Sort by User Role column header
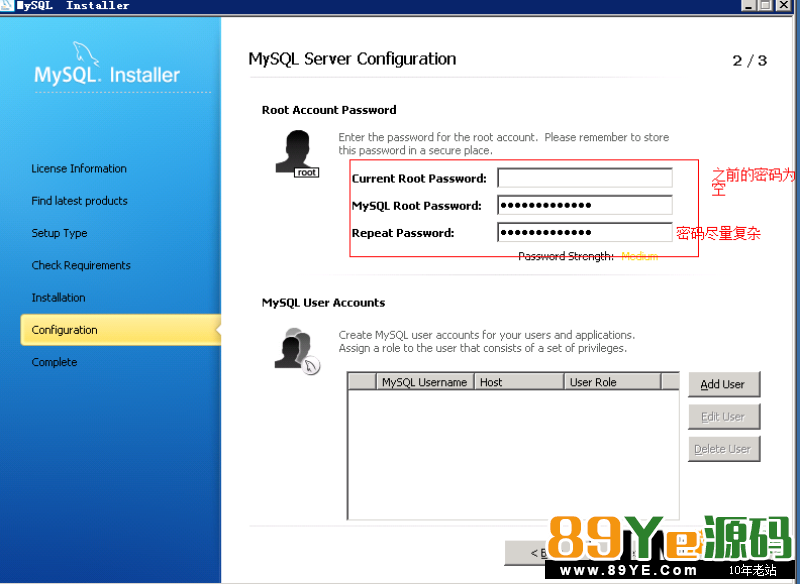Viewport: 800px width, 584px height. pyautogui.click(x=612, y=382)
